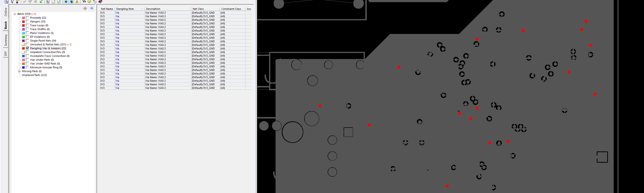This screenshot has width=644, height=193.
Task: Click the cyan Plane Violations color swatch
Action: [x=23, y=33]
